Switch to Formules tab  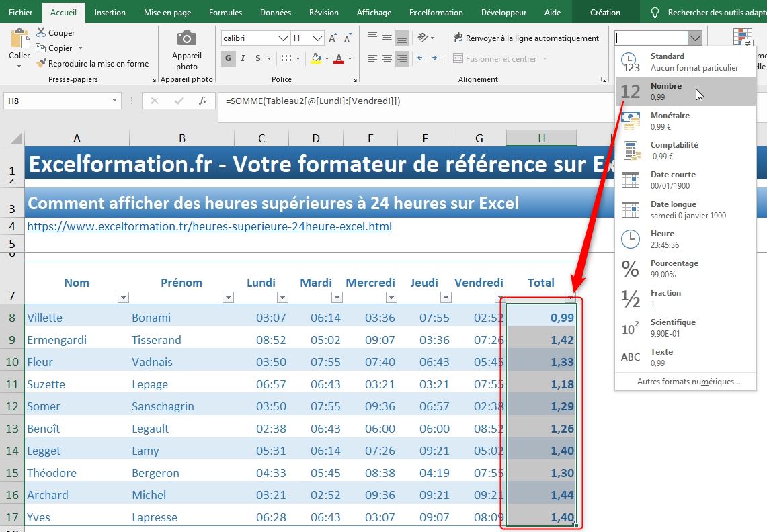(225, 13)
